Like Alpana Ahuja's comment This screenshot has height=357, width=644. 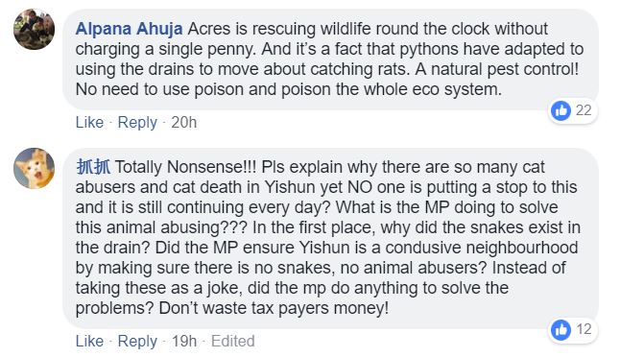pos(89,123)
